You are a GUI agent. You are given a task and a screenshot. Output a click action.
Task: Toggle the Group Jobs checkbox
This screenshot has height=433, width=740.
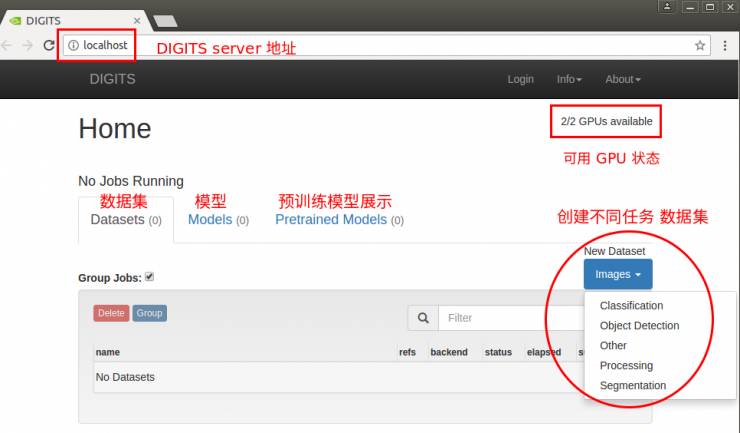[x=150, y=277]
